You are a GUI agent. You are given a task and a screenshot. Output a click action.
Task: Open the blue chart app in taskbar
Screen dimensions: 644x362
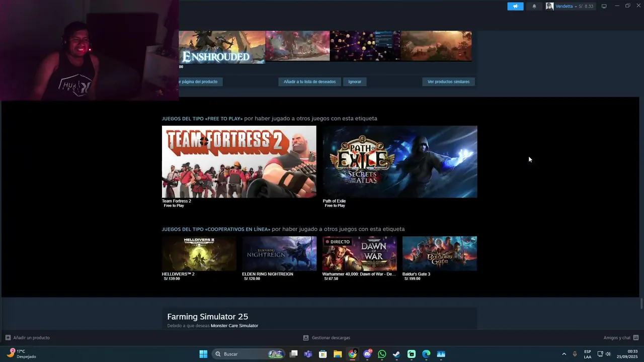pos(441,354)
